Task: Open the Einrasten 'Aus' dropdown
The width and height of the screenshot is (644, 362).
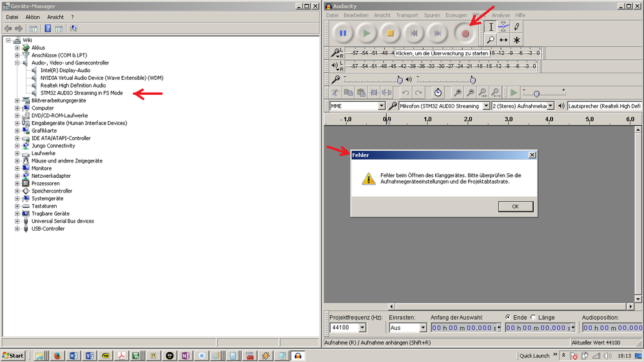Action: [x=423, y=327]
